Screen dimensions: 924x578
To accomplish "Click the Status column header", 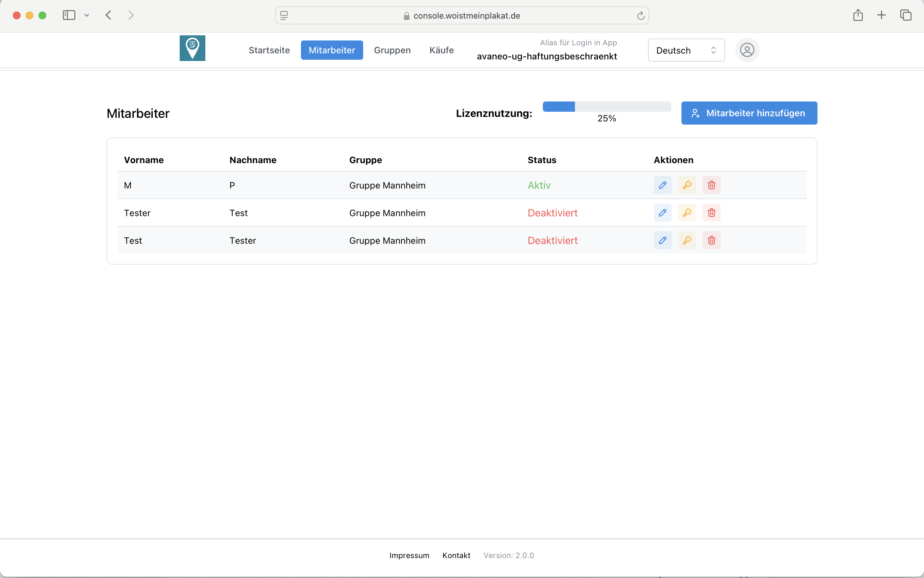I will point(542,160).
